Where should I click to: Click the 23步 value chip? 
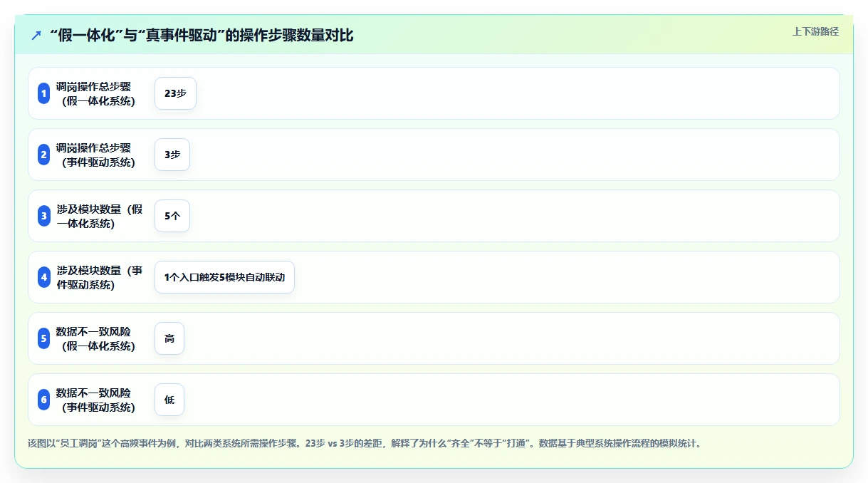pyautogui.click(x=175, y=93)
